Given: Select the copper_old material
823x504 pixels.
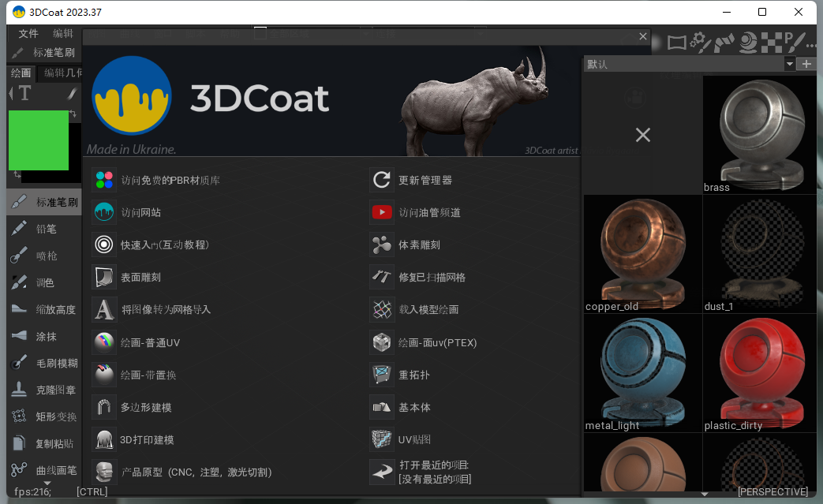Looking at the screenshot, I should tap(642, 254).
